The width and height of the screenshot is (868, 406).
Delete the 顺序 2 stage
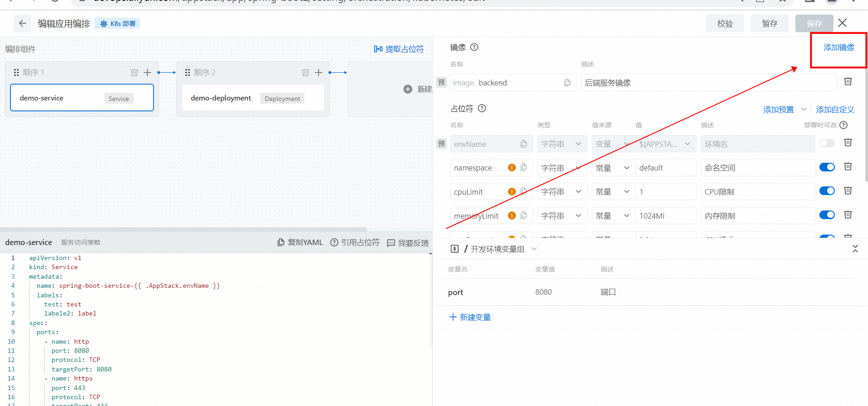pyautogui.click(x=306, y=72)
